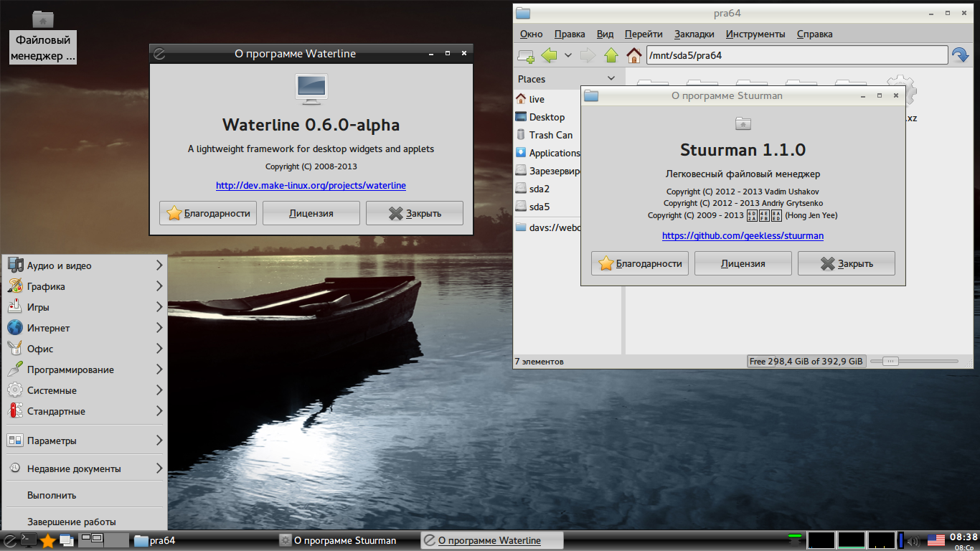This screenshot has height=551, width=980.
Task: Open the Закладки menu
Action: tap(694, 34)
